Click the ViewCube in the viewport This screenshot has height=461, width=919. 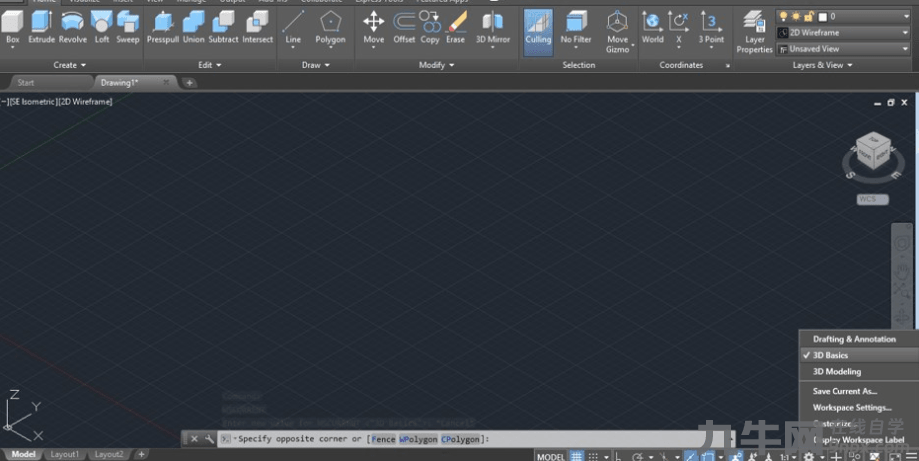873,151
